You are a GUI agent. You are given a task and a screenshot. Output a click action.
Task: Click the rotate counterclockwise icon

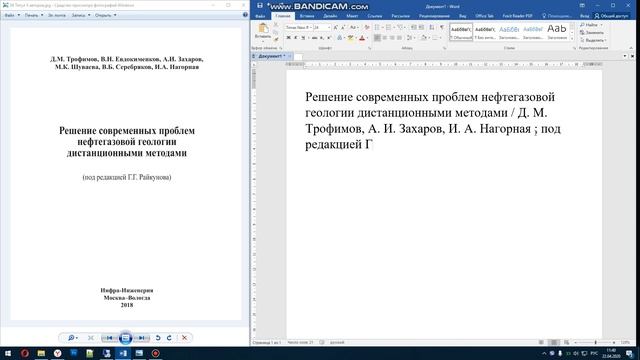[x=158, y=338]
